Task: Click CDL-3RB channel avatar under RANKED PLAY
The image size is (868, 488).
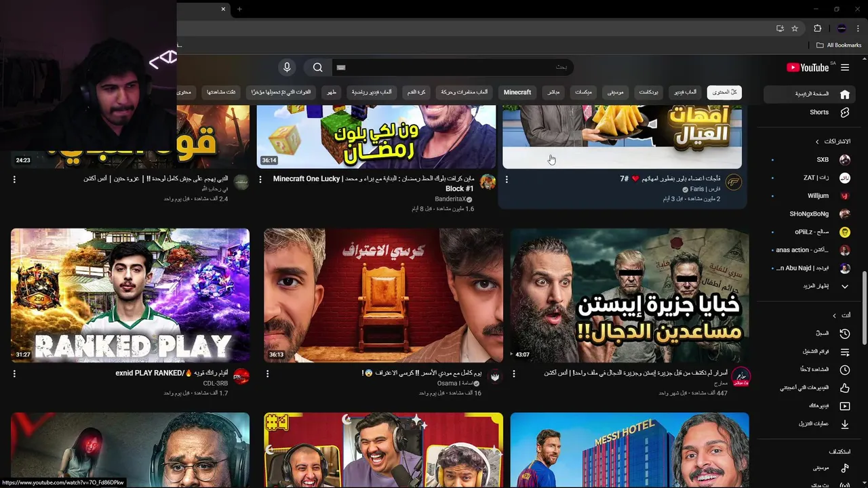Action: (x=241, y=376)
